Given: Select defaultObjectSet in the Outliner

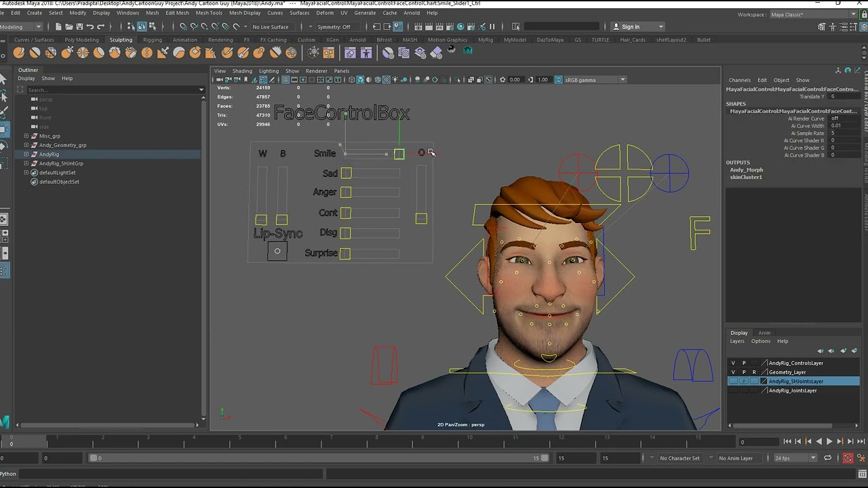Looking at the screenshot, I should (59, 182).
